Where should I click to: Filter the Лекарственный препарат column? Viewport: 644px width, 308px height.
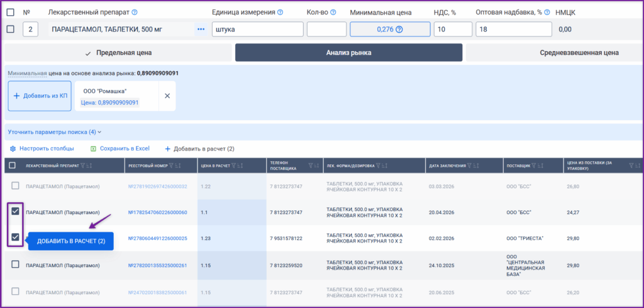click(82, 165)
